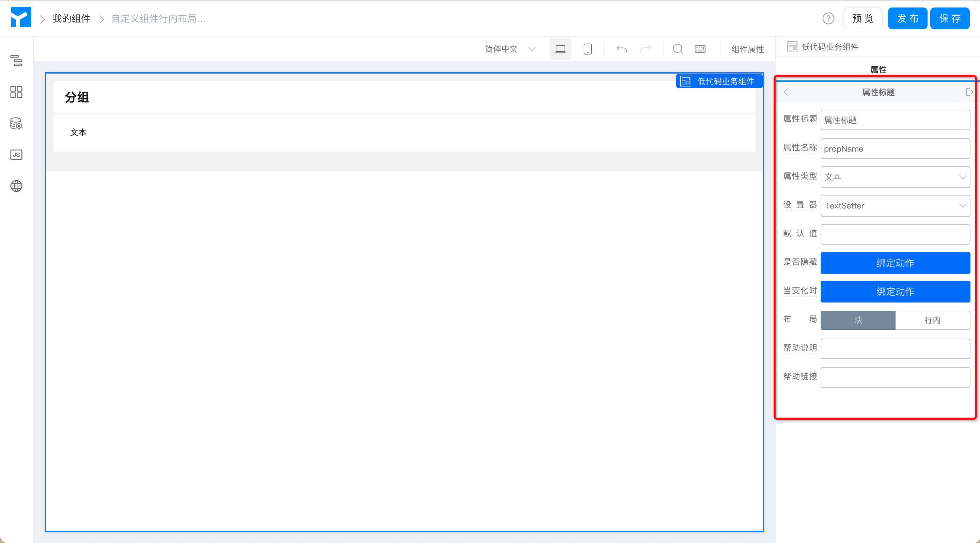Open the outline tree panel icon

[16, 61]
